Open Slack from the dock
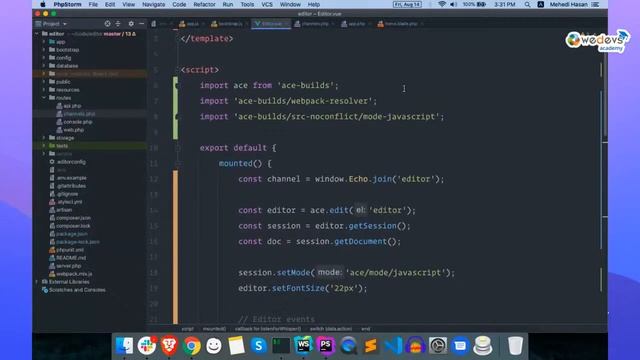Image resolution: width=640 pixels, height=360 pixels. click(x=147, y=346)
